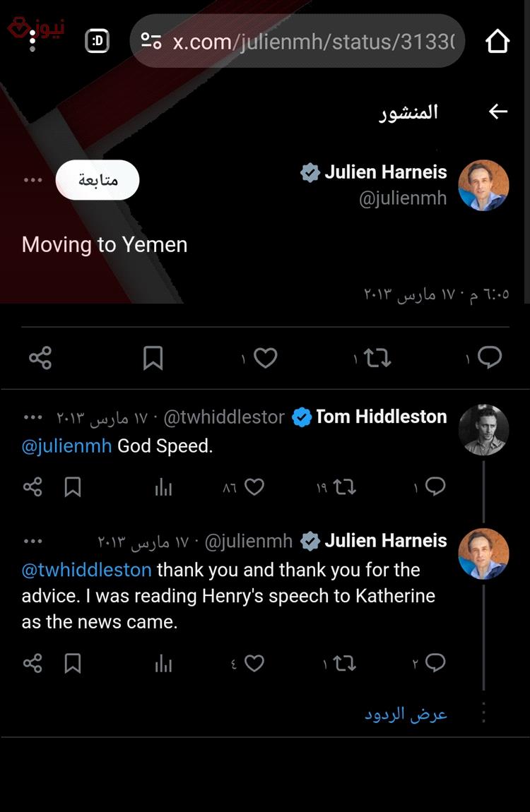Viewport: 530px width, 812px height.
Task: Open the browser home icon
Action: click(497, 42)
